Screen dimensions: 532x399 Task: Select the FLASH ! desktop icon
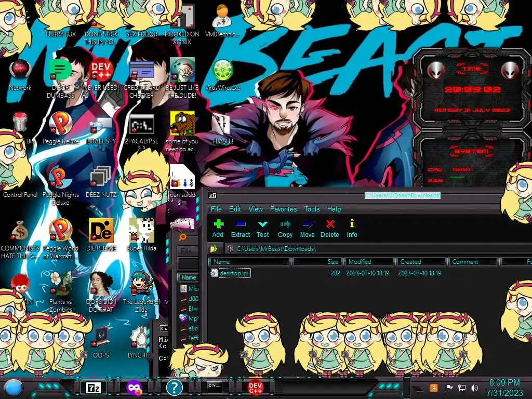222,129
